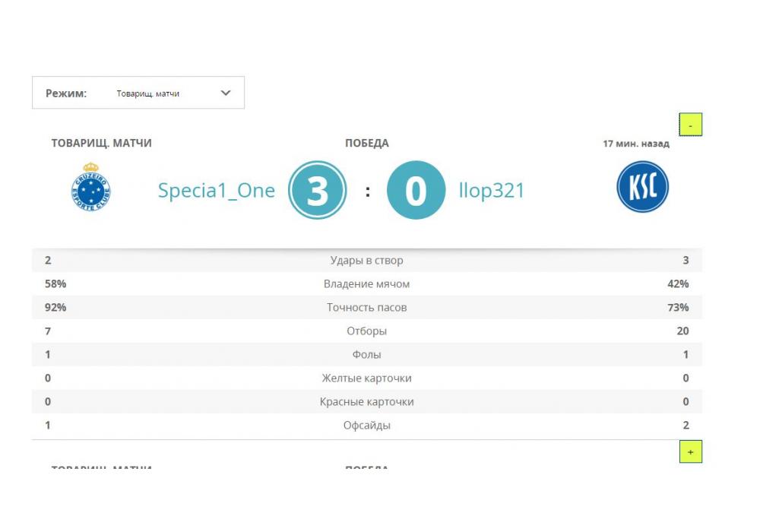Click the 42% possession value
This screenshot has width=760, height=532.
(x=678, y=284)
